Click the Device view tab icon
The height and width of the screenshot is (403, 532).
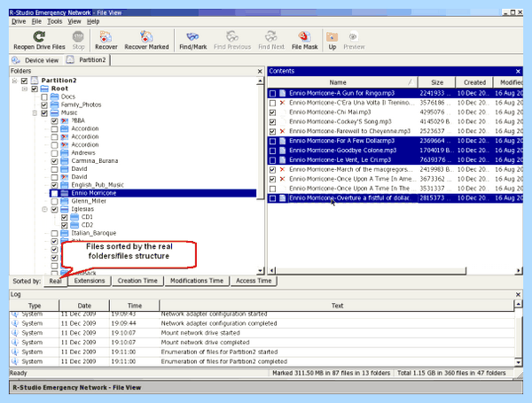coord(16,60)
